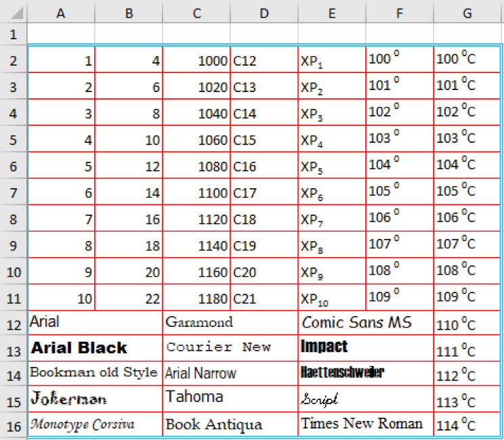This screenshot has height=440, width=504.
Task: Click the cell with "Jokerman" text
Action: pyautogui.click(x=95, y=399)
